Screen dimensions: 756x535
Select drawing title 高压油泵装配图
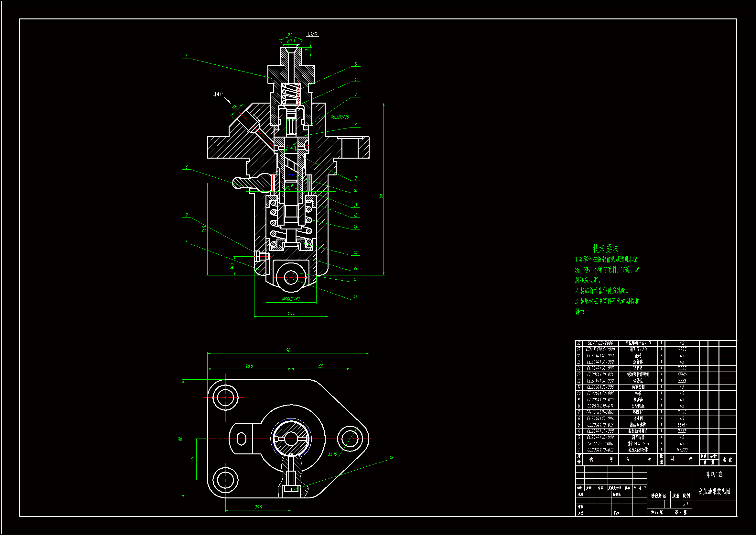pyautogui.click(x=714, y=492)
